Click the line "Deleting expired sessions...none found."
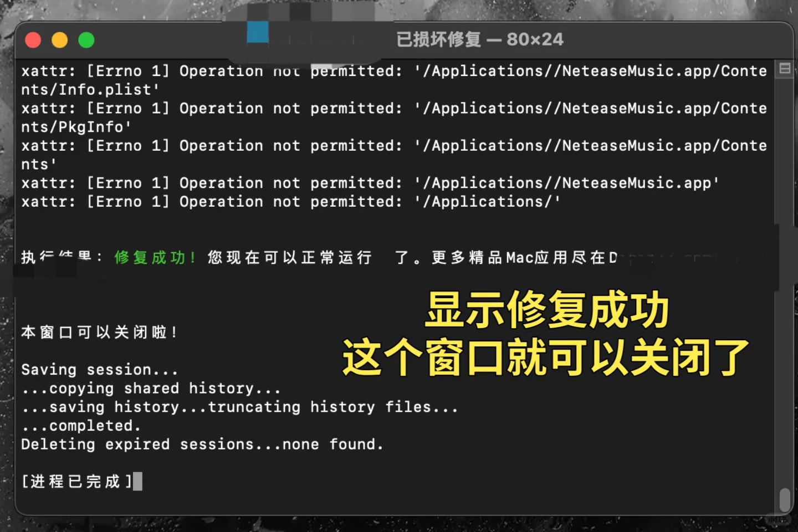The image size is (798, 532). point(202,444)
